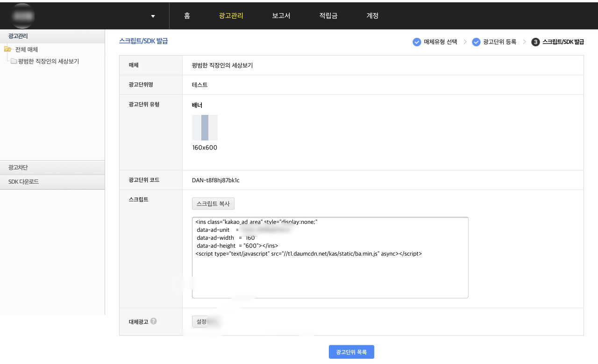The width and height of the screenshot is (598, 364).
Task: Open the 광고관리 menu
Action: (231, 16)
